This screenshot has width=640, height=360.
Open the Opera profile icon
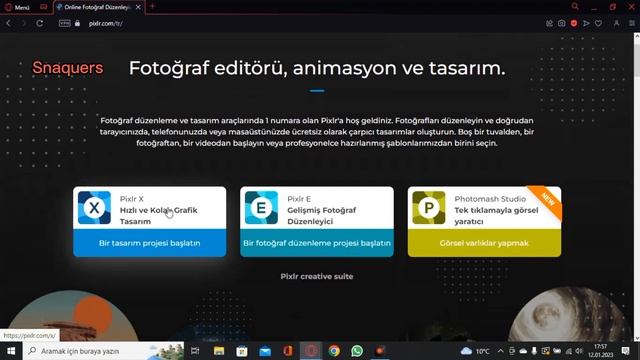coord(616,24)
